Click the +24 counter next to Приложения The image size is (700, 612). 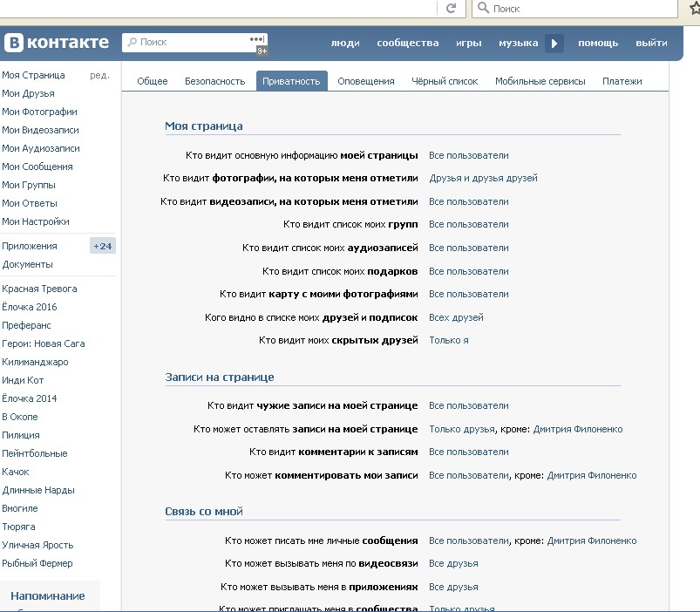pos(103,246)
